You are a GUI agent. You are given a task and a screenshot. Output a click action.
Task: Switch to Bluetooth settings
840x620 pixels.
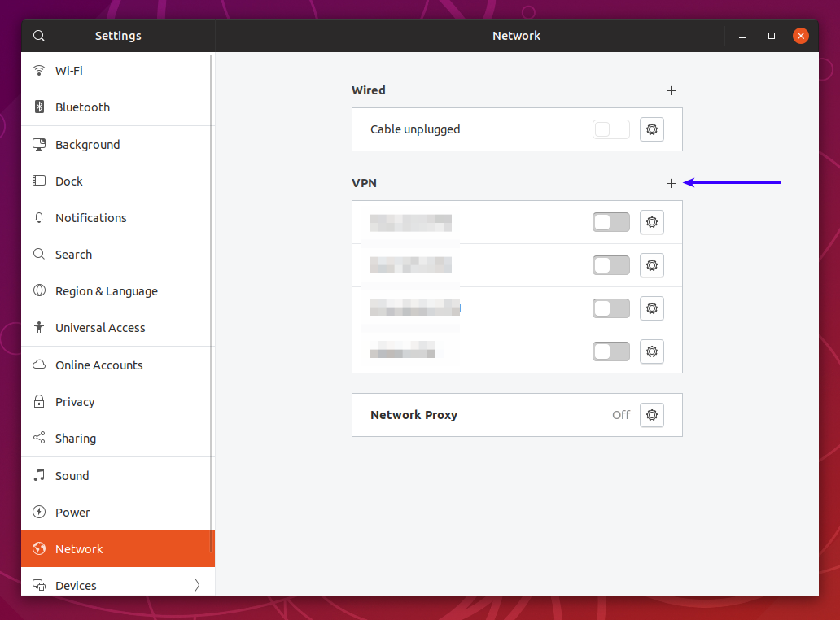[118, 107]
